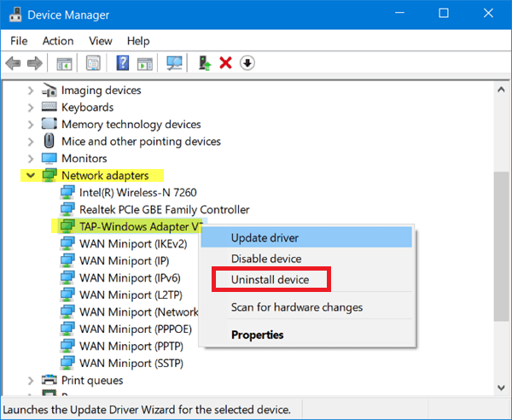Choose Update driver in context menu
The image size is (512, 420).
[306, 238]
